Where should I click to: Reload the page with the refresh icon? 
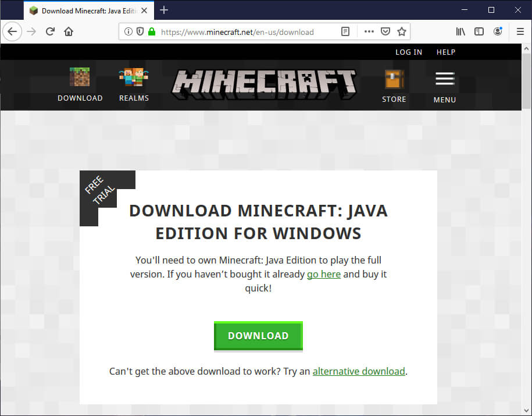[50, 31]
